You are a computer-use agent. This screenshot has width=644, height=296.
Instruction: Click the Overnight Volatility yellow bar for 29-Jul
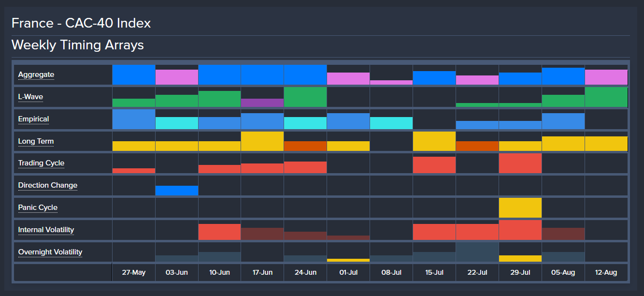coord(520,259)
